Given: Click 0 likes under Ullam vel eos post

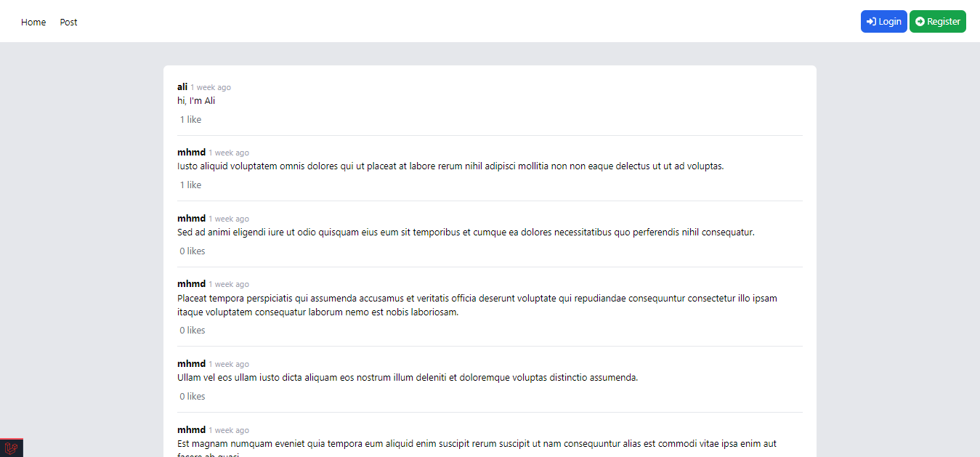Looking at the screenshot, I should point(193,397).
